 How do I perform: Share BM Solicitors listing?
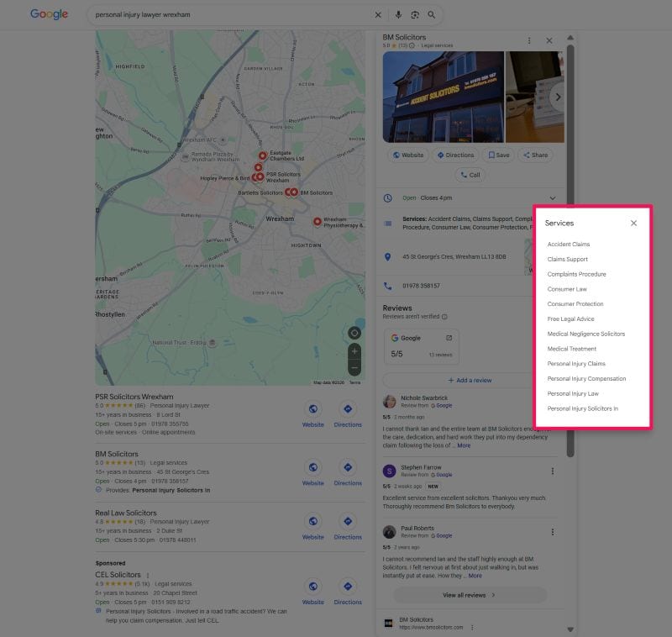(535, 155)
